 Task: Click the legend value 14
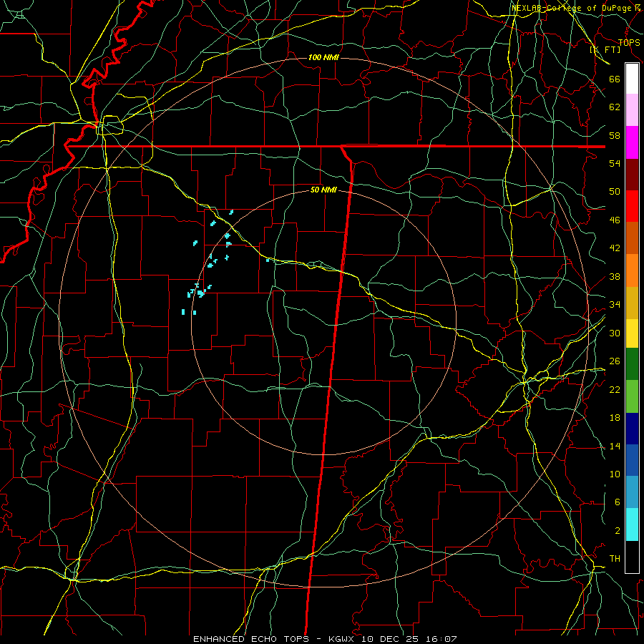(x=615, y=446)
